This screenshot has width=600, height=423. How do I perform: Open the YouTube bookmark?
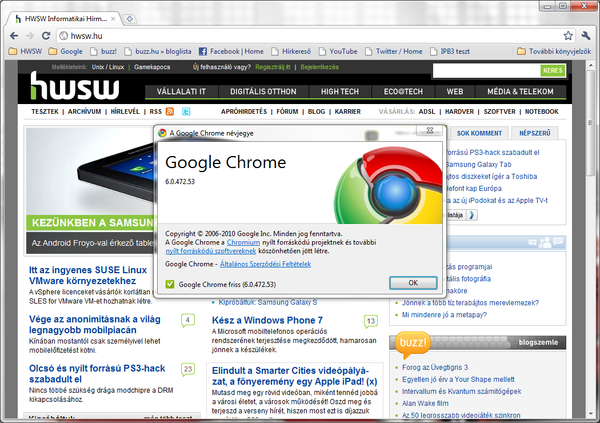[338, 51]
